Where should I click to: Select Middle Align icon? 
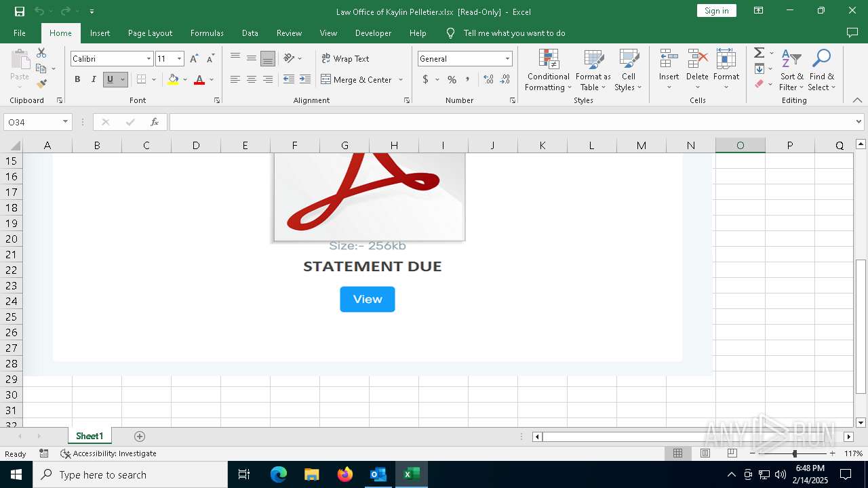click(x=252, y=58)
